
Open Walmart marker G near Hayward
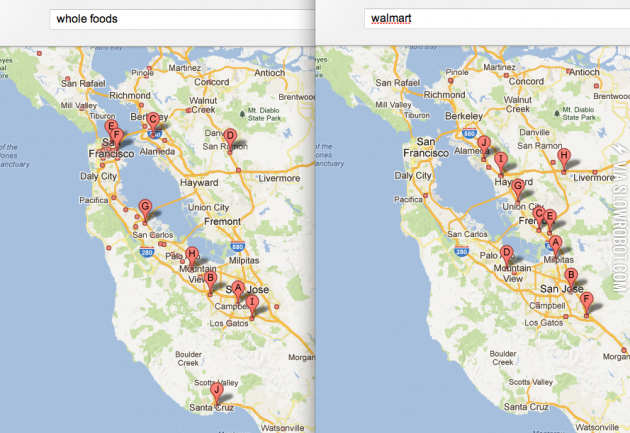[517, 186]
